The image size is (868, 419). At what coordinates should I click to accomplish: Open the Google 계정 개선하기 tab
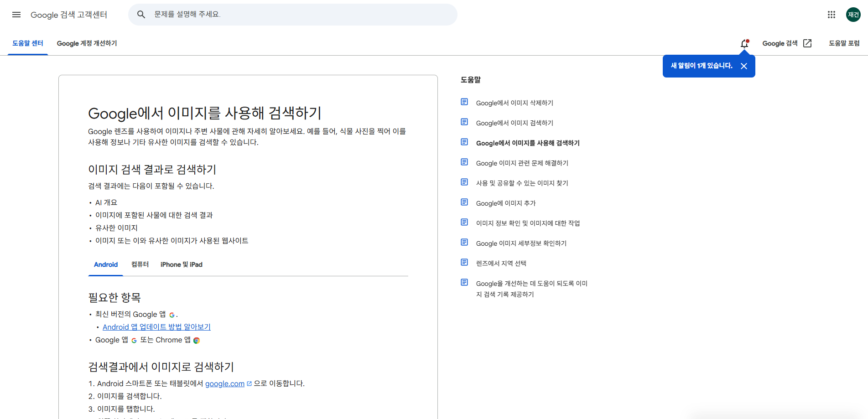(x=87, y=43)
